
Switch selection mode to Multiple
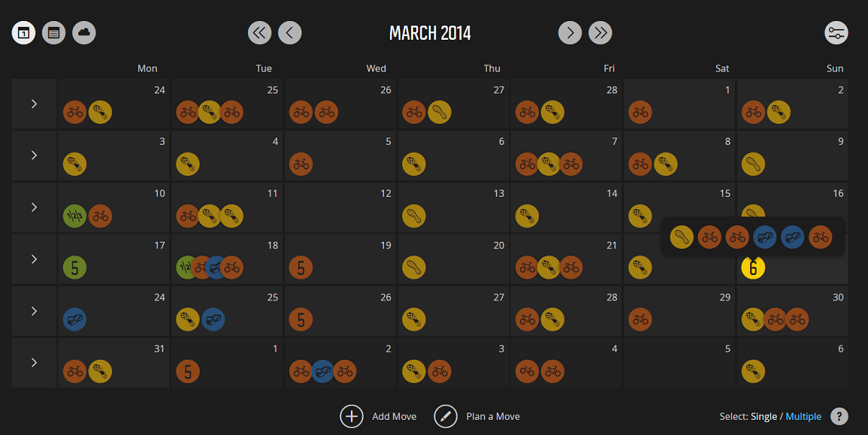point(804,416)
